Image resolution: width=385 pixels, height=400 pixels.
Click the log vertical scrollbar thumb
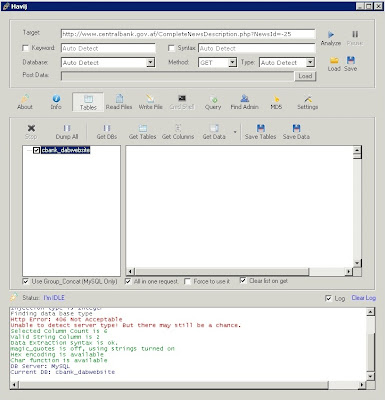coord(370,352)
